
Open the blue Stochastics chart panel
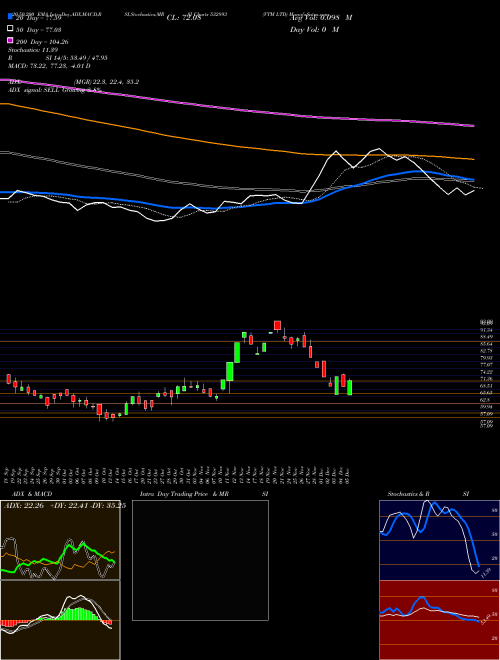[x=439, y=540]
